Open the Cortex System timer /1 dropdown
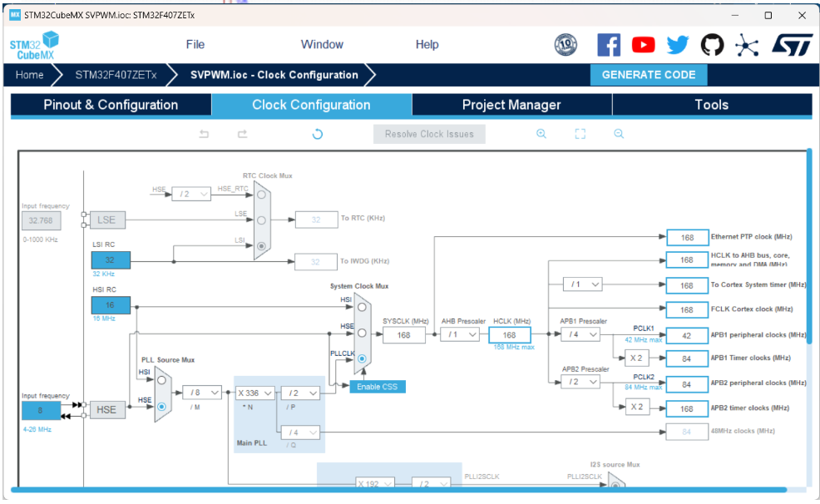The width and height of the screenshot is (820, 504). pyautogui.click(x=583, y=284)
